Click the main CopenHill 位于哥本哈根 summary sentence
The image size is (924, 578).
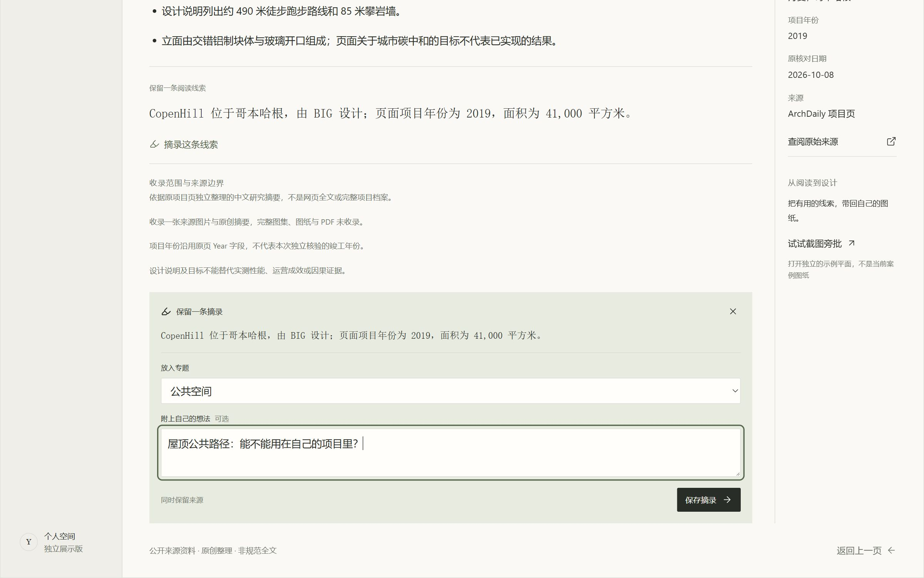390,113
